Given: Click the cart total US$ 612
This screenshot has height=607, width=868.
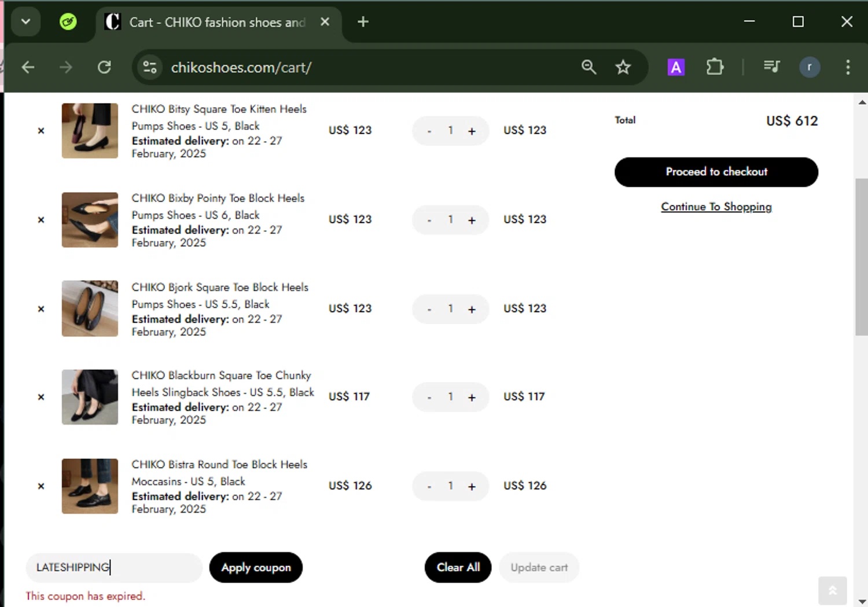Looking at the screenshot, I should tap(792, 121).
